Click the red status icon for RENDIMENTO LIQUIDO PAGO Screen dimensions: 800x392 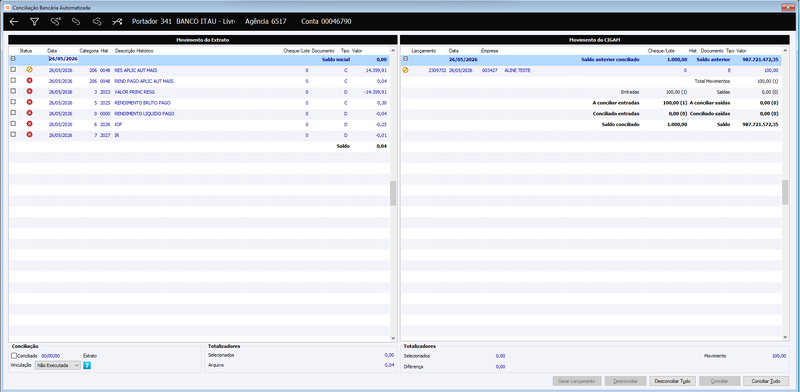pos(29,113)
